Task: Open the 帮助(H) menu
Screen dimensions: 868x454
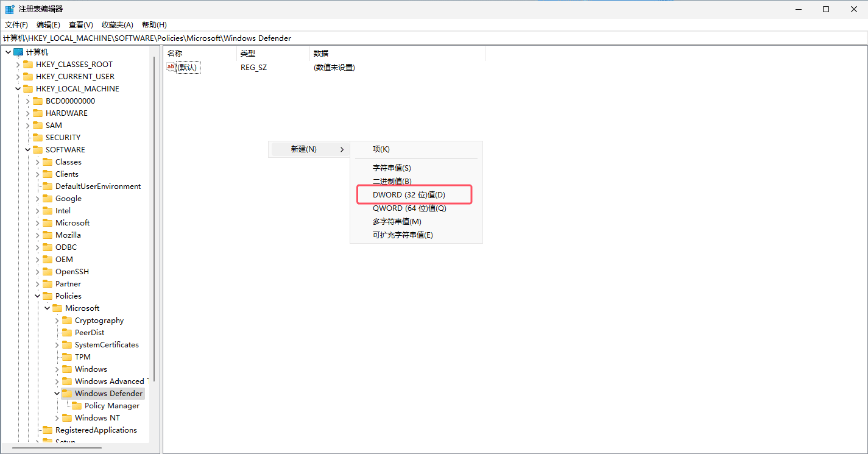Action: coord(154,25)
